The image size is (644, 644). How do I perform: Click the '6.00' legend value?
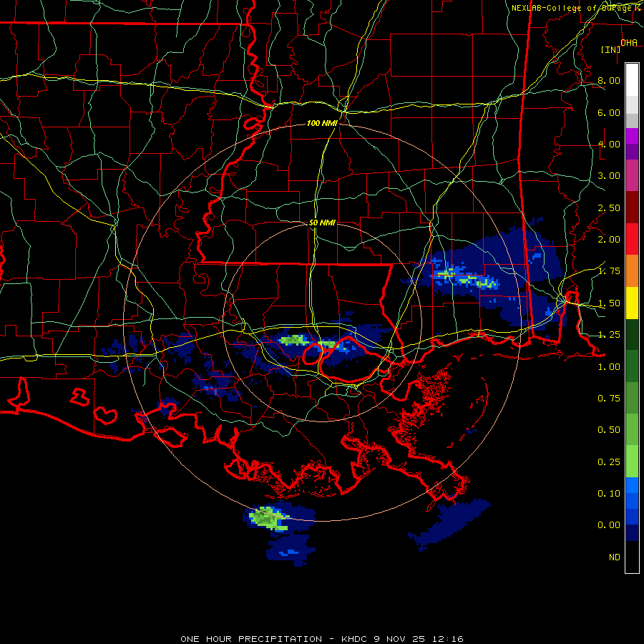[x=609, y=112]
